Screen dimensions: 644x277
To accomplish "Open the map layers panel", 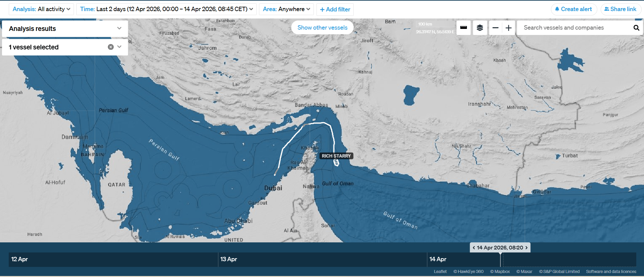I will [480, 28].
